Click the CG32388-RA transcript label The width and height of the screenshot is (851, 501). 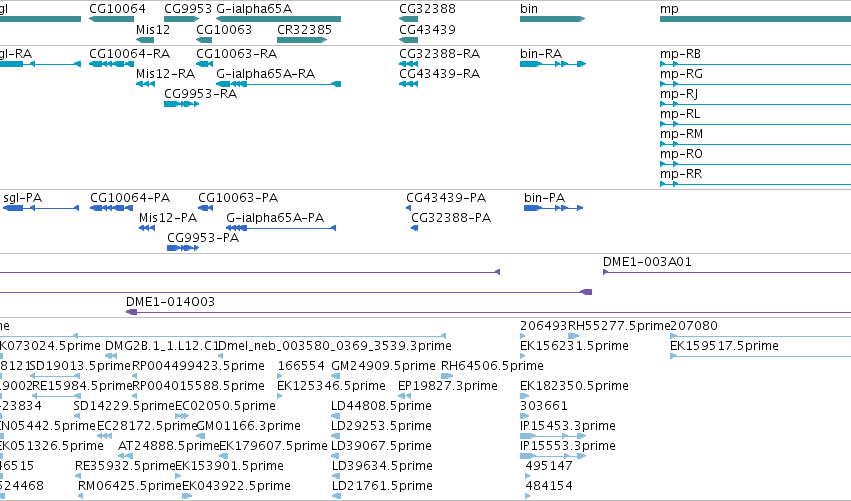point(440,54)
